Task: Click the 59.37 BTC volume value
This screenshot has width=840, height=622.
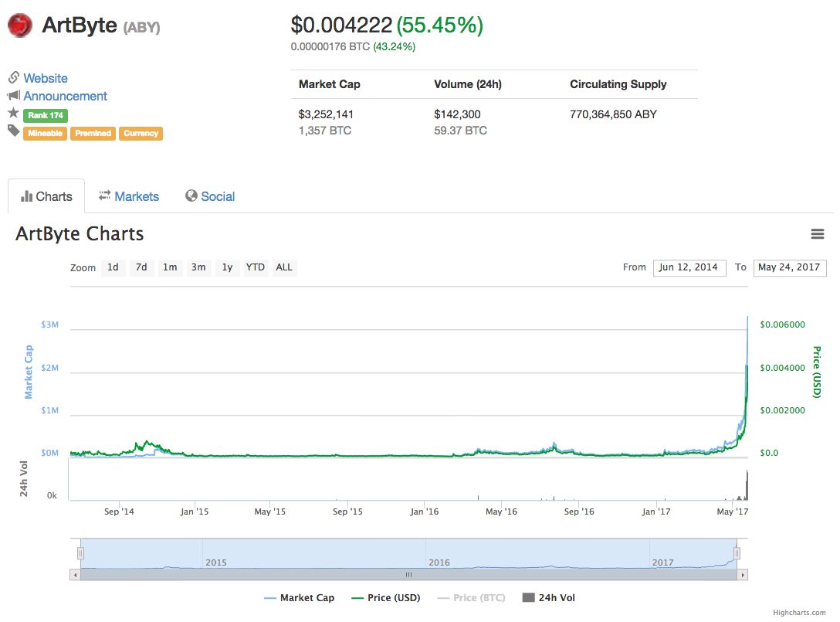Action: (460, 131)
